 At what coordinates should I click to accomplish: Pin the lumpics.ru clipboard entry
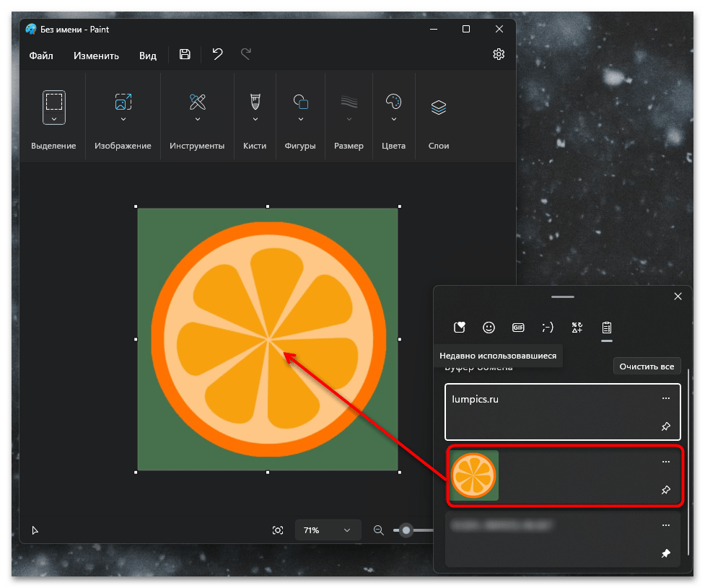click(x=665, y=427)
